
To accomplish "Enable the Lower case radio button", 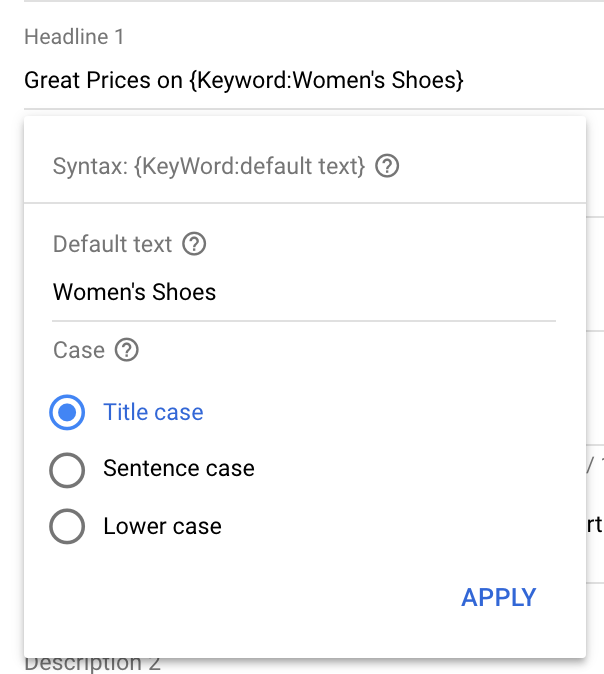I will click(x=67, y=526).
